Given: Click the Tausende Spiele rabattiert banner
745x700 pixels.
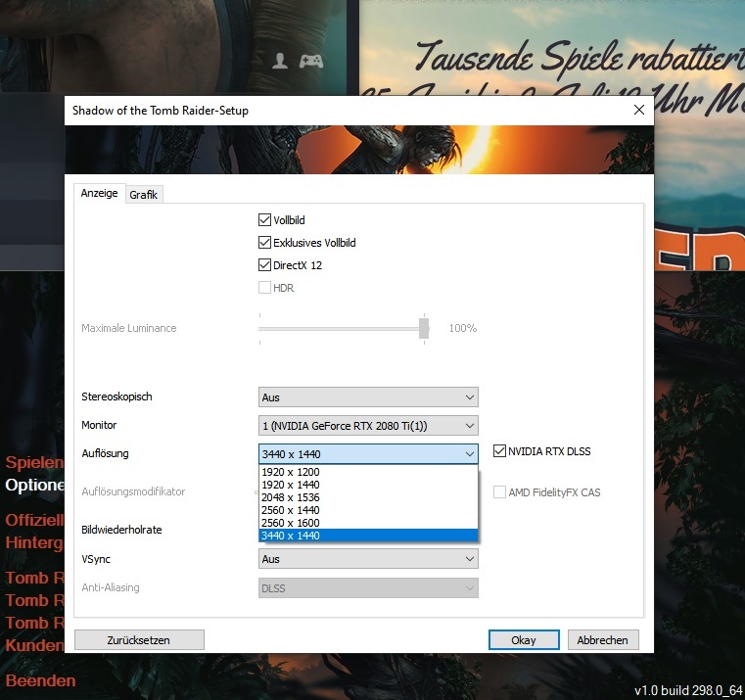Looking at the screenshot, I should [x=580, y=58].
